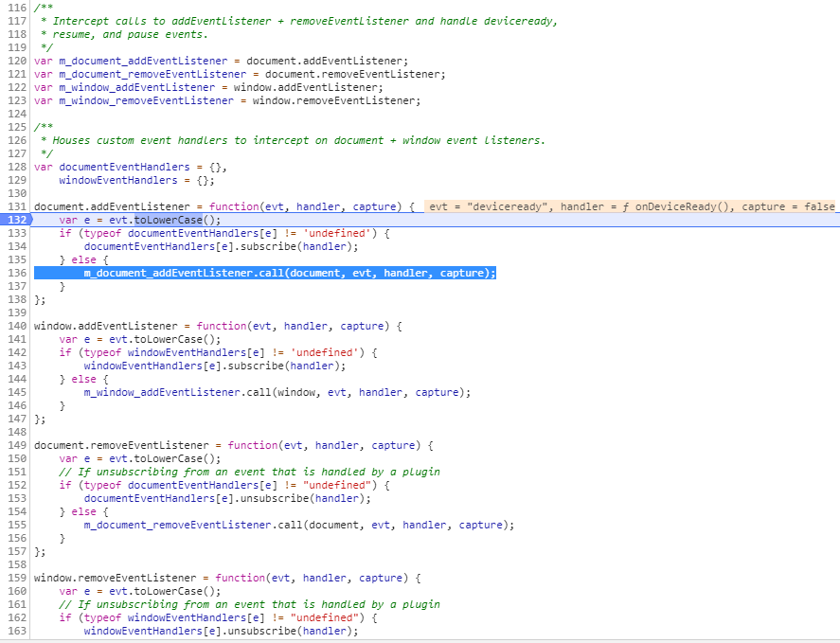Click var e declaration on line 160
The image size is (840, 643).
140,591
